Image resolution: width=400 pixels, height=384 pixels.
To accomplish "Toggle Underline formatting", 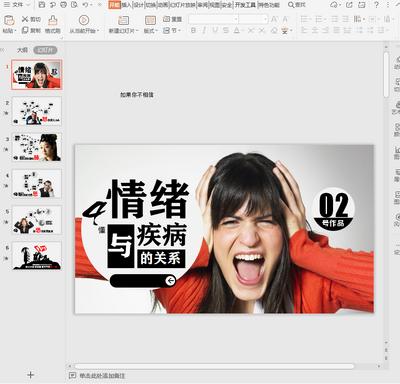I will 215,31.
